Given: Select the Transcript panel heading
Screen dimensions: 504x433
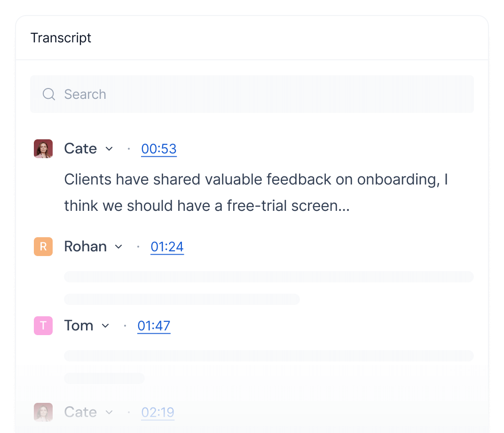Looking at the screenshot, I should pyautogui.click(x=61, y=38).
